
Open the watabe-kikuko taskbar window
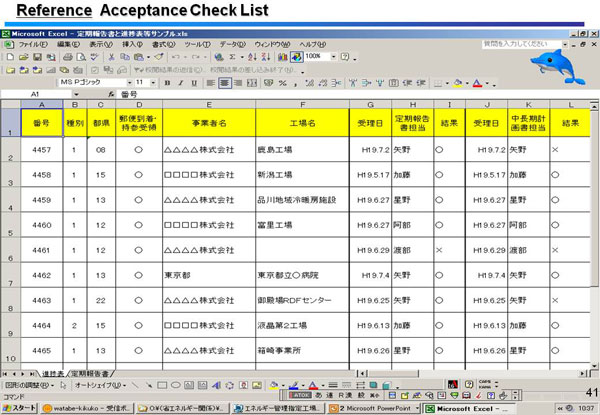(x=87, y=408)
